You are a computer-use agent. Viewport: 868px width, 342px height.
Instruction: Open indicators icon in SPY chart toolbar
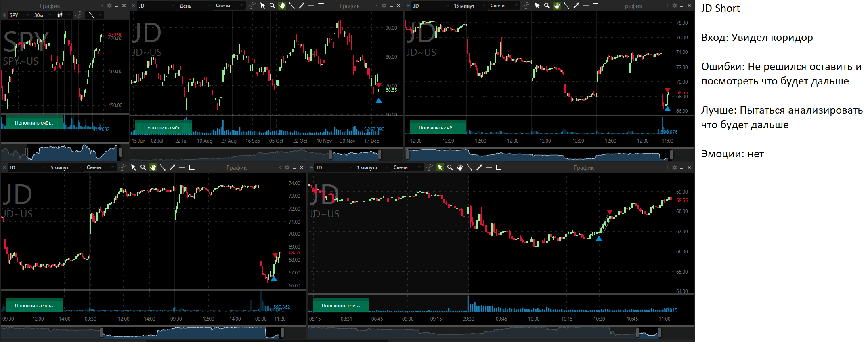[x=79, y=15]
